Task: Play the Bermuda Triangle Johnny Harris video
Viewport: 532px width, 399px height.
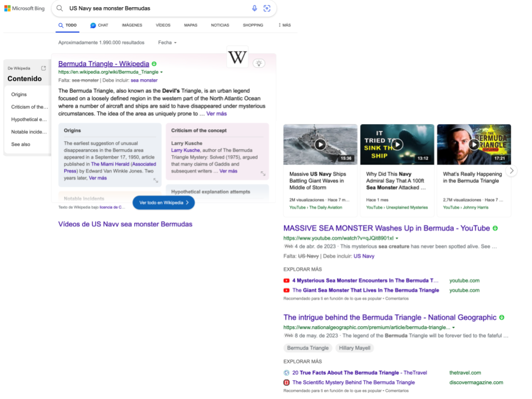Action: [474, 145]
